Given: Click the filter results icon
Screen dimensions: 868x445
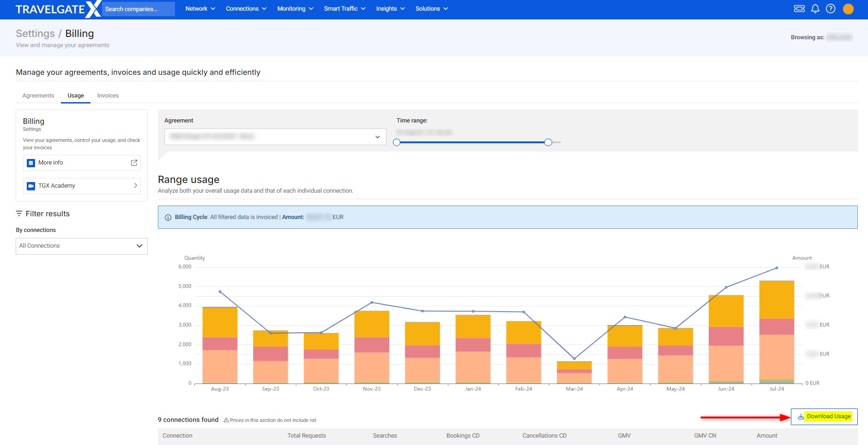Looking at the screenshot, I should [19, 213].
